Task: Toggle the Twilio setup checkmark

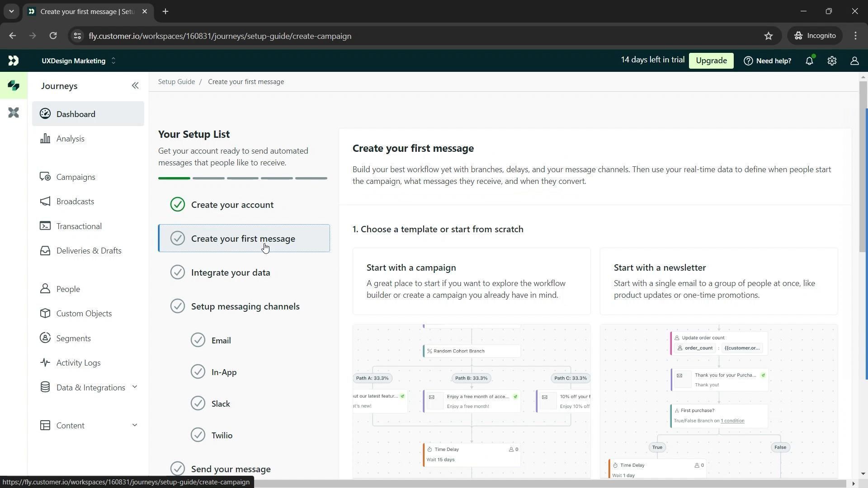Action: (x=198, y=435)
